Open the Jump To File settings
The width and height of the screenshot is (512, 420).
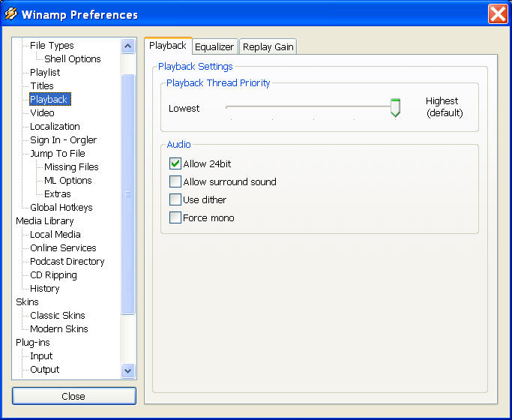(57, 154)
